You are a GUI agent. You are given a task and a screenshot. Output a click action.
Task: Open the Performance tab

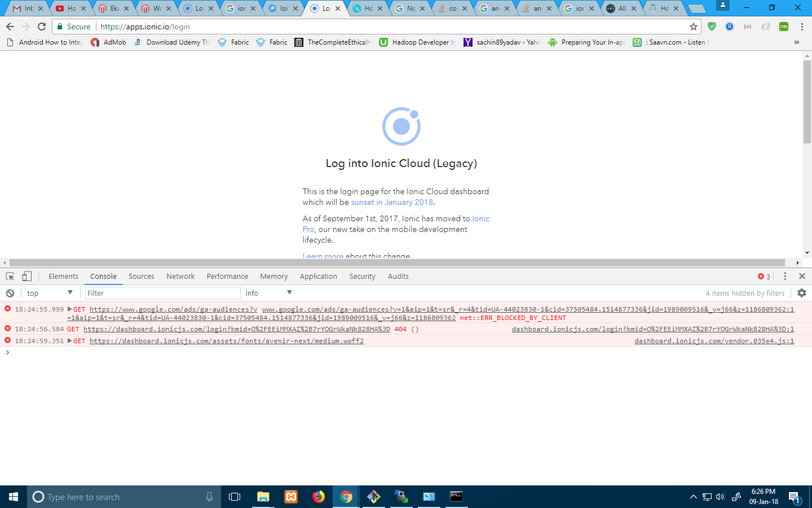tap(227, 276)
